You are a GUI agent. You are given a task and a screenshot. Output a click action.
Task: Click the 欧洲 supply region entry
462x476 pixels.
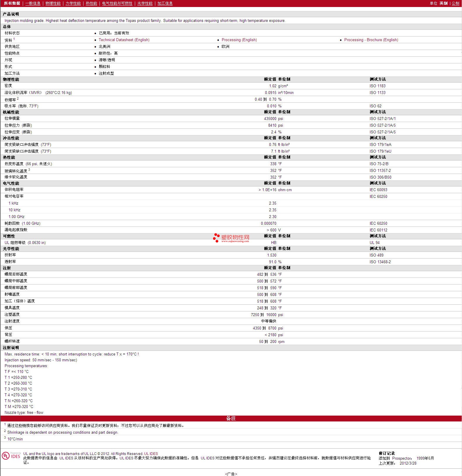[225, 46]
